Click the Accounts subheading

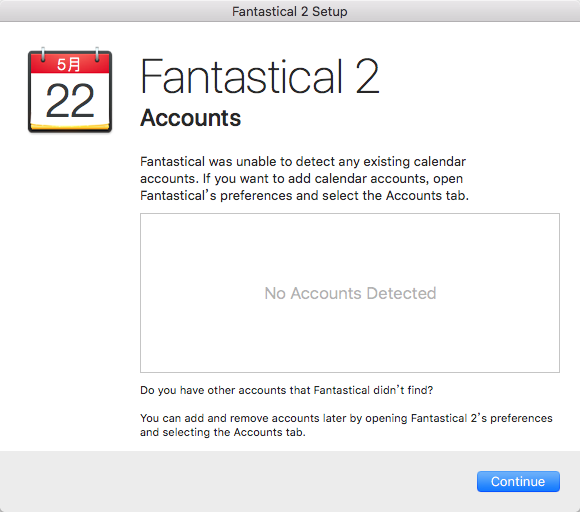tap(190, 118)
